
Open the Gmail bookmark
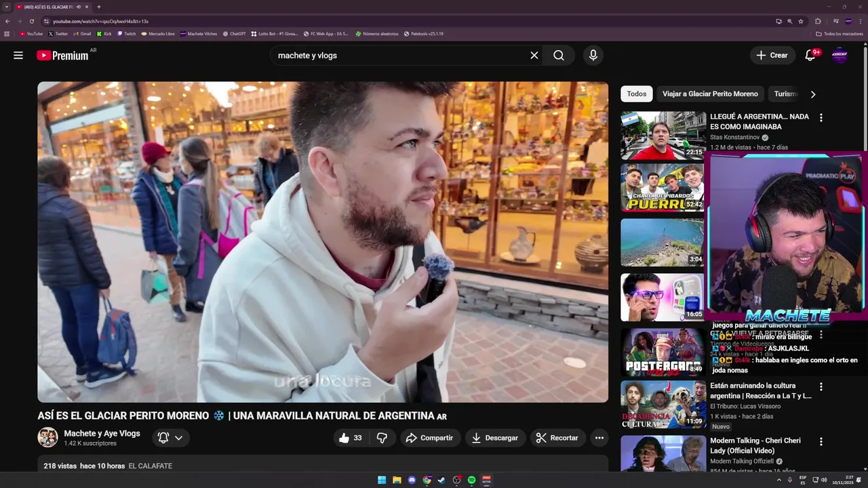click(82, 33)
